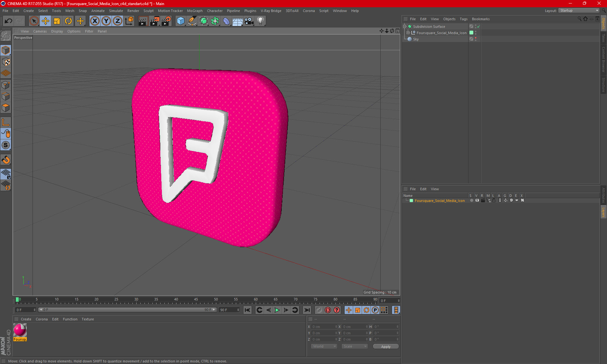Render to Picture Viewer

tap(155, 21)
